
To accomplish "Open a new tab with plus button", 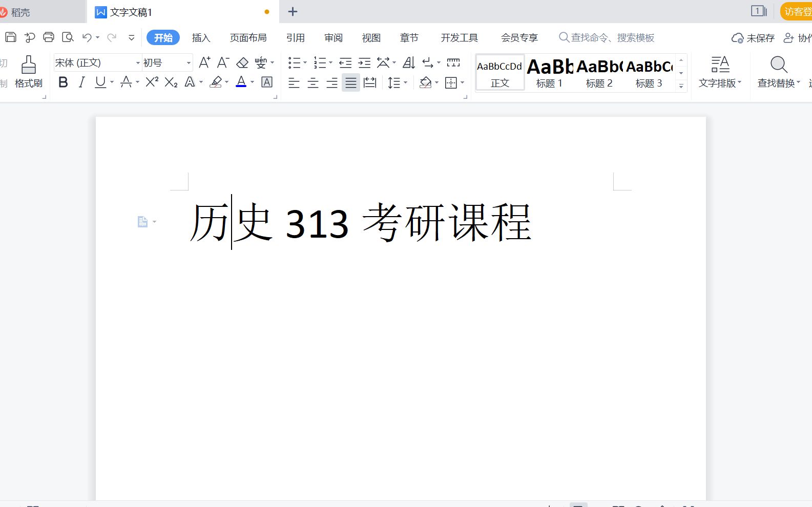I will point(293,11).
